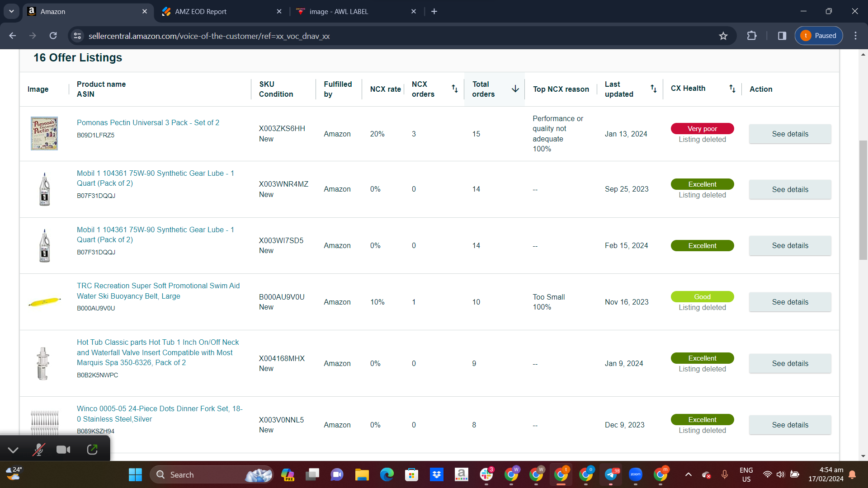Viewport: 868px width, 488px height.
Task: Launch Microsoft Edge from the taskbar
Action: pyautogui.click(x=387, y=474)
